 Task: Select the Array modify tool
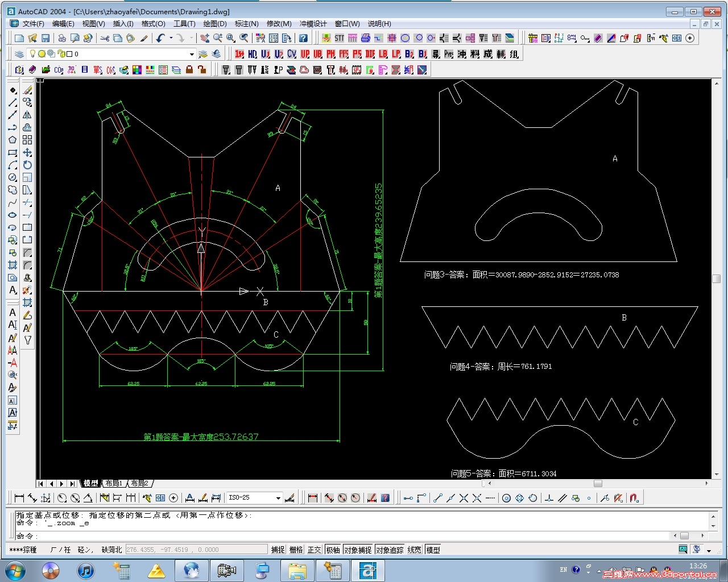click(27, 140)
